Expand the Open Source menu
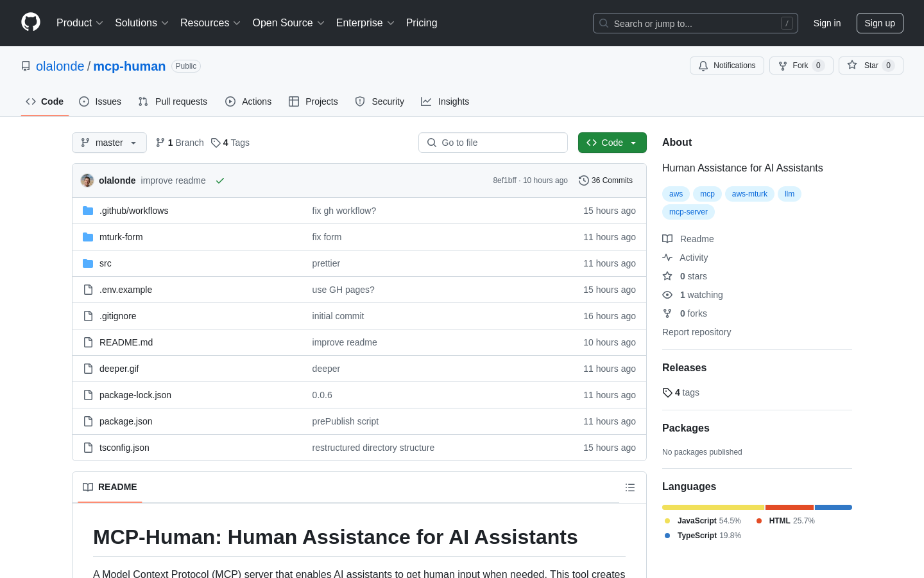The height and width of the screenshot is (578, 924). point(289,23)
